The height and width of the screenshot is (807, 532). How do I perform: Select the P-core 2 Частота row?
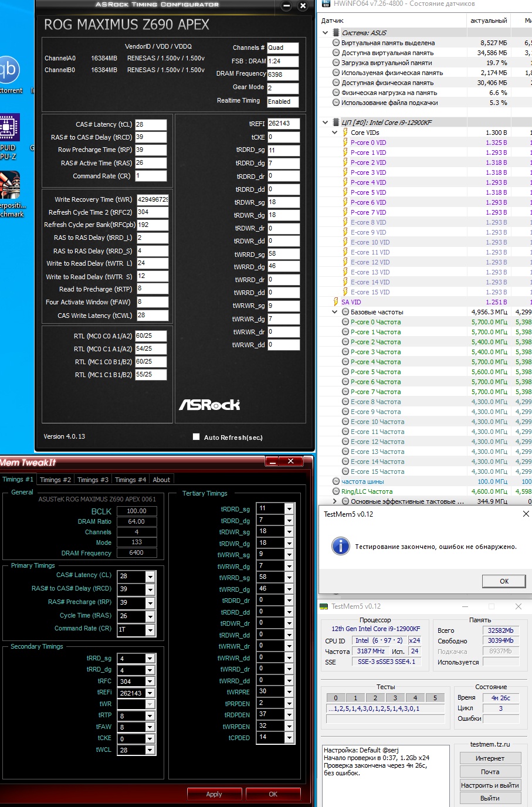[424, 342]
